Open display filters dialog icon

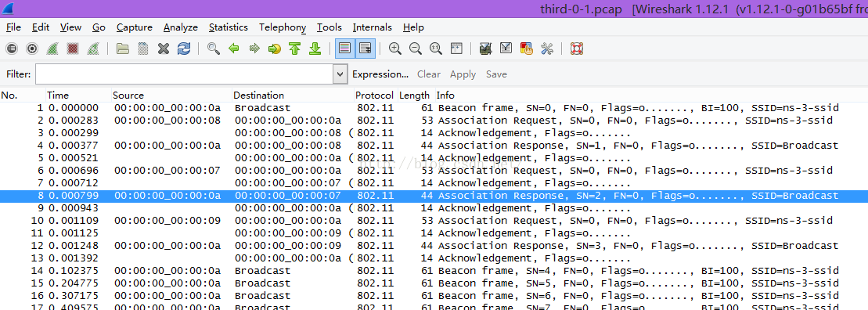coord(506,49)
